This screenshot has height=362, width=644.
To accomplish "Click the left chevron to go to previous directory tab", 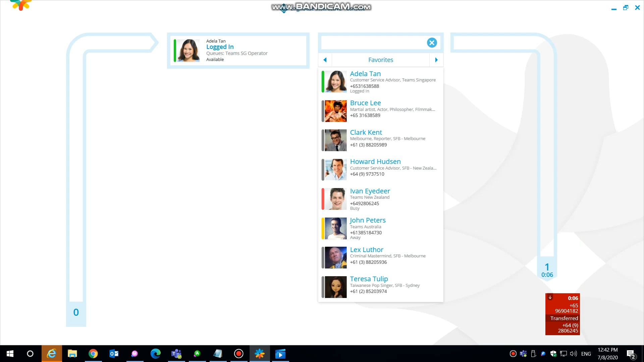I will (325, 60).
